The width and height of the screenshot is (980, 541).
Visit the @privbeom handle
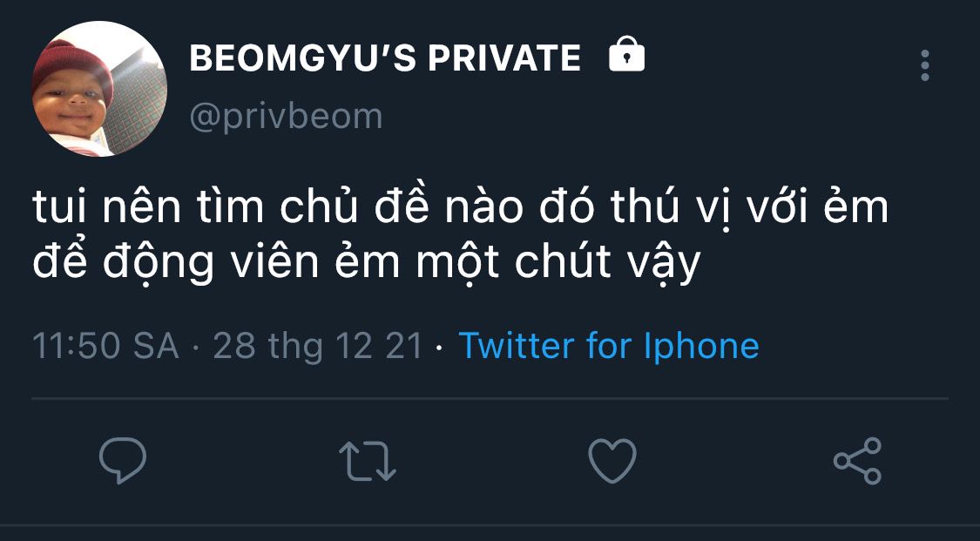286,117
